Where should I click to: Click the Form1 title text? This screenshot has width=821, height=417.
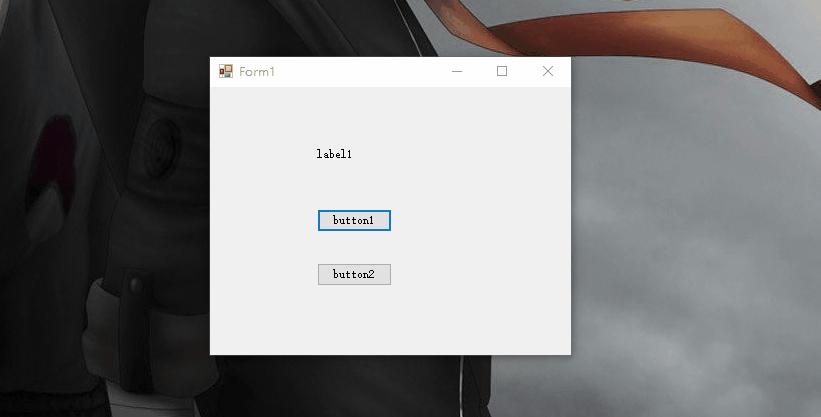tap(257, 72)
